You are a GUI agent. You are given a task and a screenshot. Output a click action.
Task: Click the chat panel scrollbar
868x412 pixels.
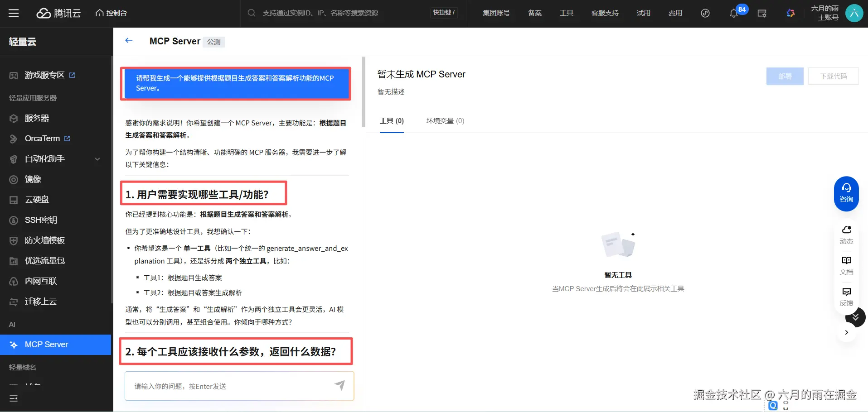363,92
